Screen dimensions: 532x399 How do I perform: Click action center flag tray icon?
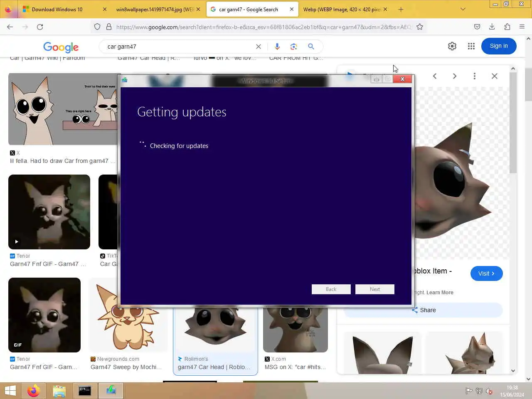(x=469, y=391)
